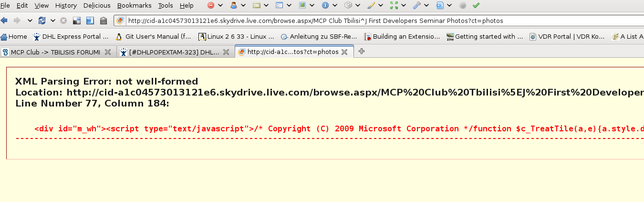Image resolution: width=644 pixels, height=202 pixels.
Task: Expand the Forms dropdown arrow
Action: click(x=289, y=6)
